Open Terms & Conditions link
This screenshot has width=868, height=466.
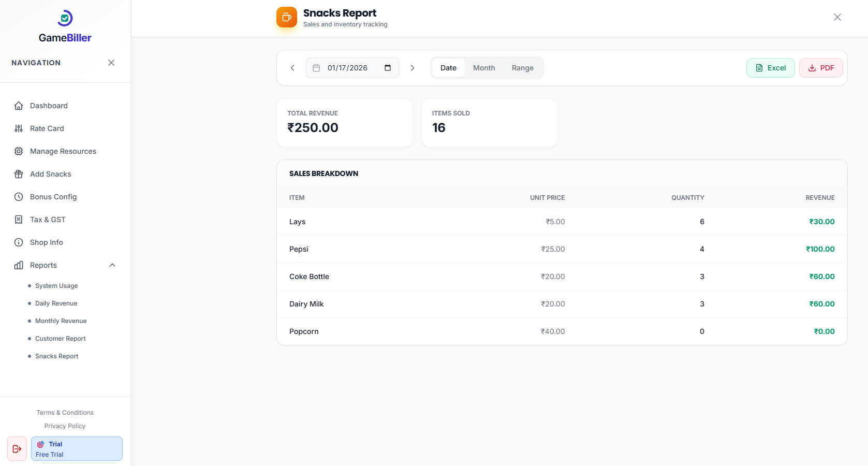coord(65,413)
